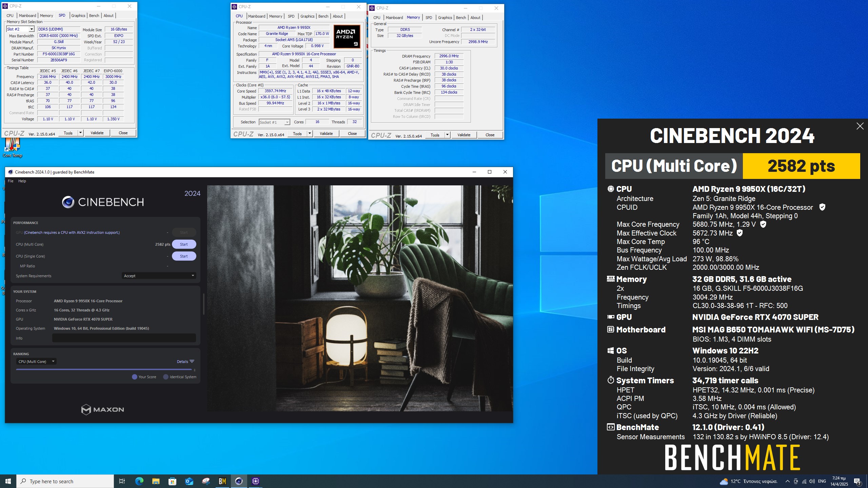This screenshot has width=868, height=488.
Task: Click the 2582 pts score in BenchMate
Action: [801, 166]
